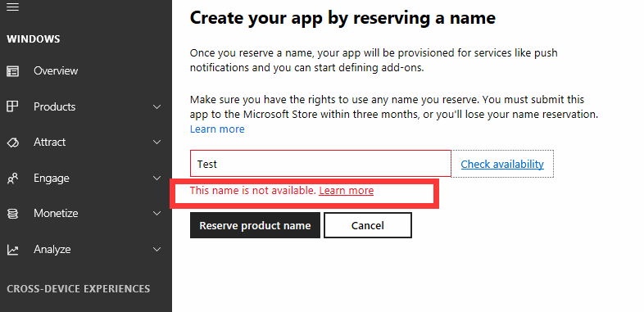Focus the app name input containing Test
644x312 pixels.
(320, 164)
